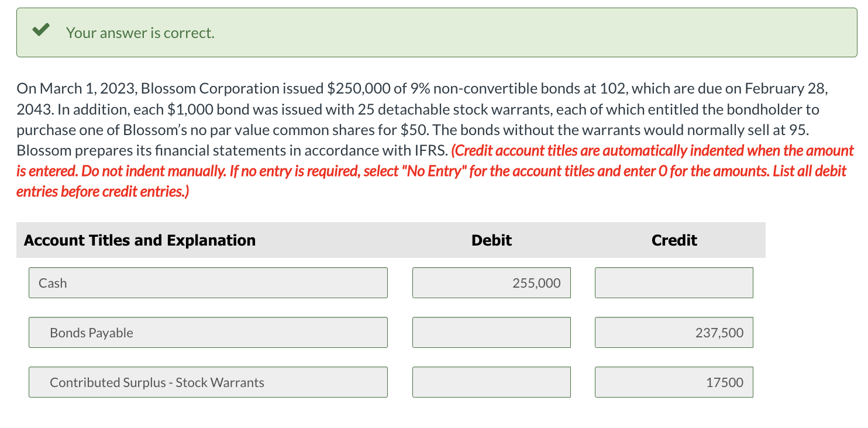
Task: Open the Bonds Payable account title selector
Action: coord(208,332)
